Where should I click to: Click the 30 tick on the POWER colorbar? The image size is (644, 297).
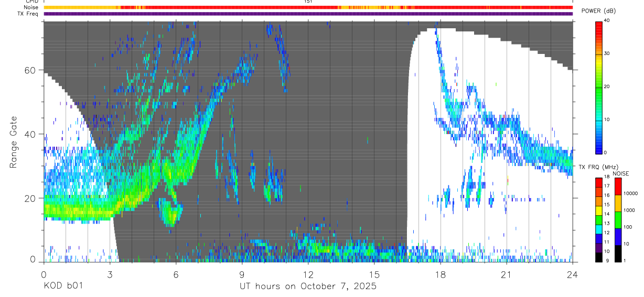[x=607, y=53]
